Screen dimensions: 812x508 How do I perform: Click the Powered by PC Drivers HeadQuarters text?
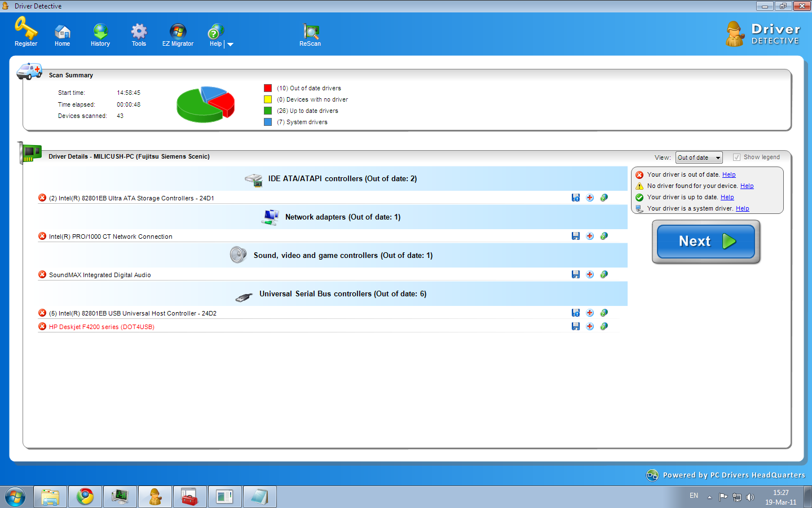[734, 475]
